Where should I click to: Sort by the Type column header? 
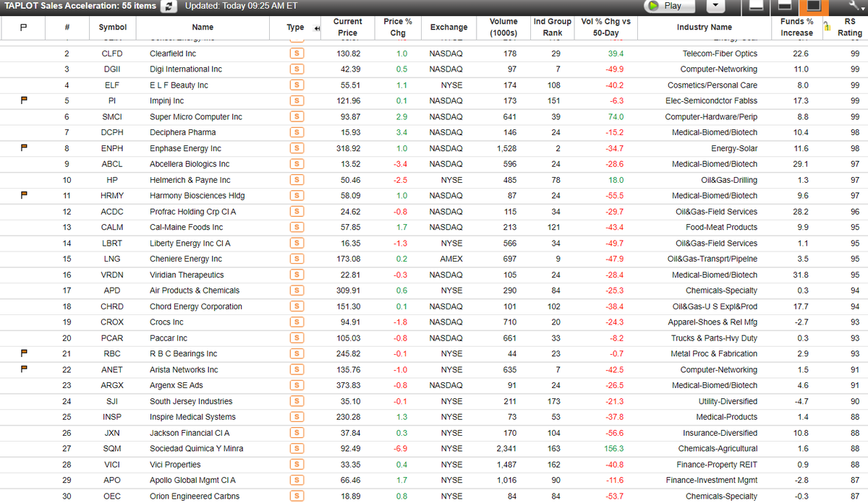tap(295, 27)
